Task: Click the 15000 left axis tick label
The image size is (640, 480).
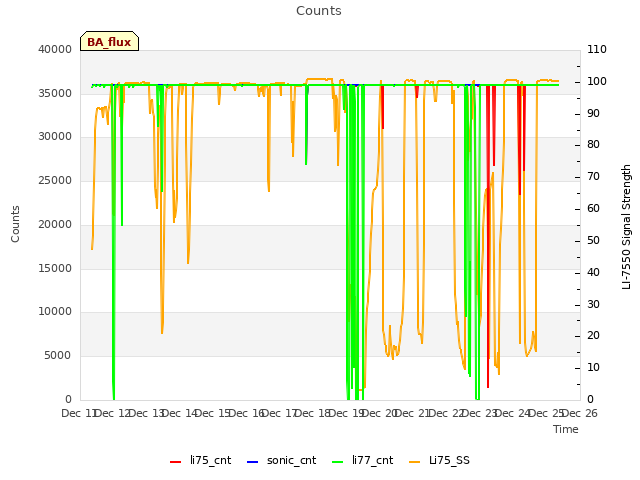Action: click(55, 269)
